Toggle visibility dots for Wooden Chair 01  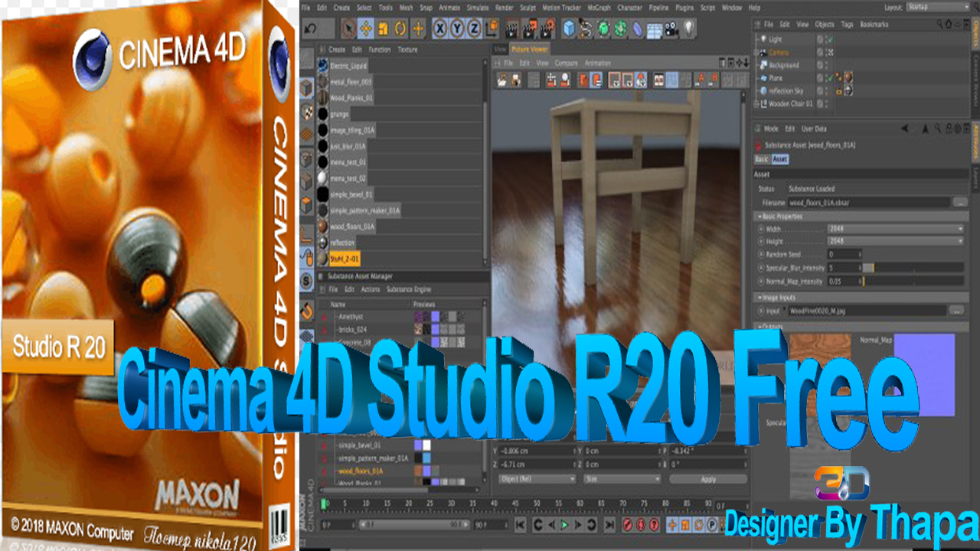[826, 104]
